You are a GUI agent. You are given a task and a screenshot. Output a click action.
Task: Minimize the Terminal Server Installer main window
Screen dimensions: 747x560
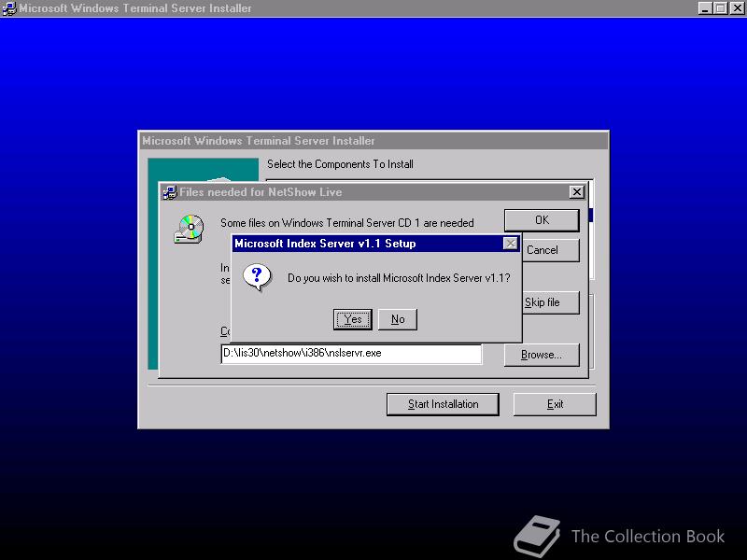point(705,8)
